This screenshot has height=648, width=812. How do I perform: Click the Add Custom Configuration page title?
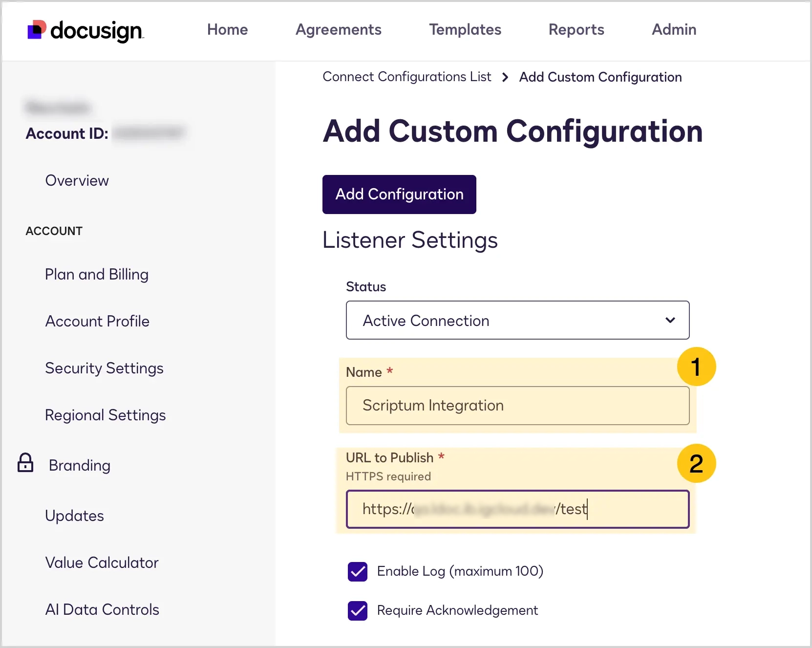pyautogui.click(x=513, y=131)
